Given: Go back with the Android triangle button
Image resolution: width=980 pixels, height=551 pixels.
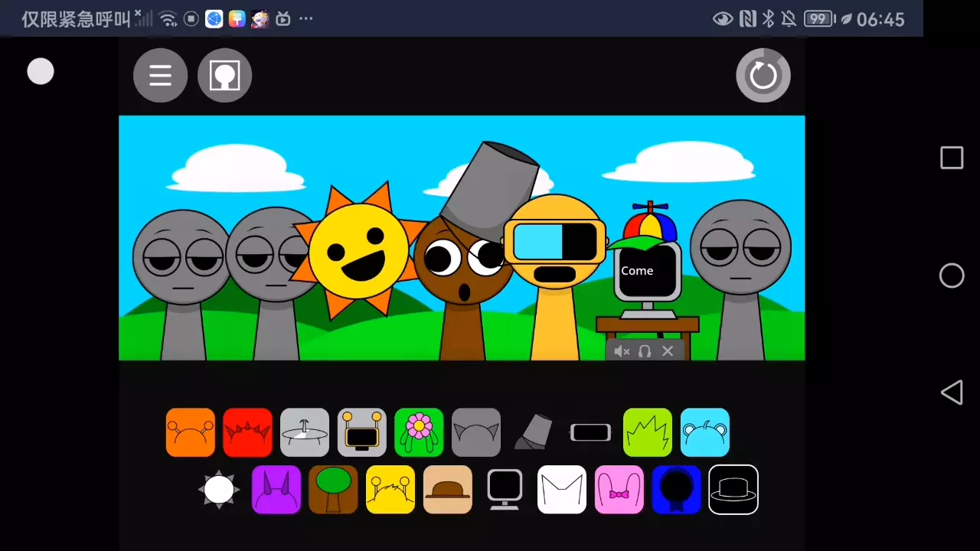Looking at the screenshot, I should pos(952,393).
